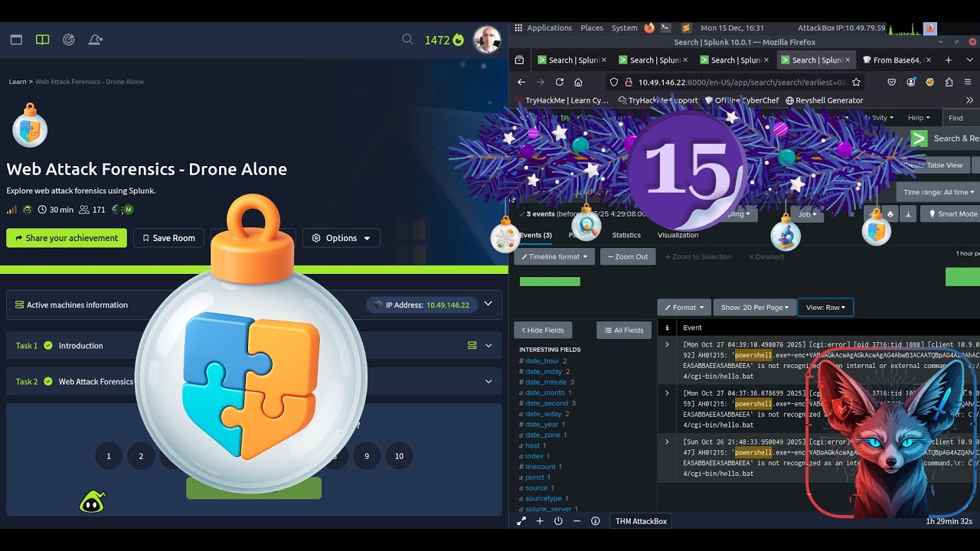Click the AttackBox info icon
Image resolution: width=980 pixels, height=551 pixels.
(595, 521)
